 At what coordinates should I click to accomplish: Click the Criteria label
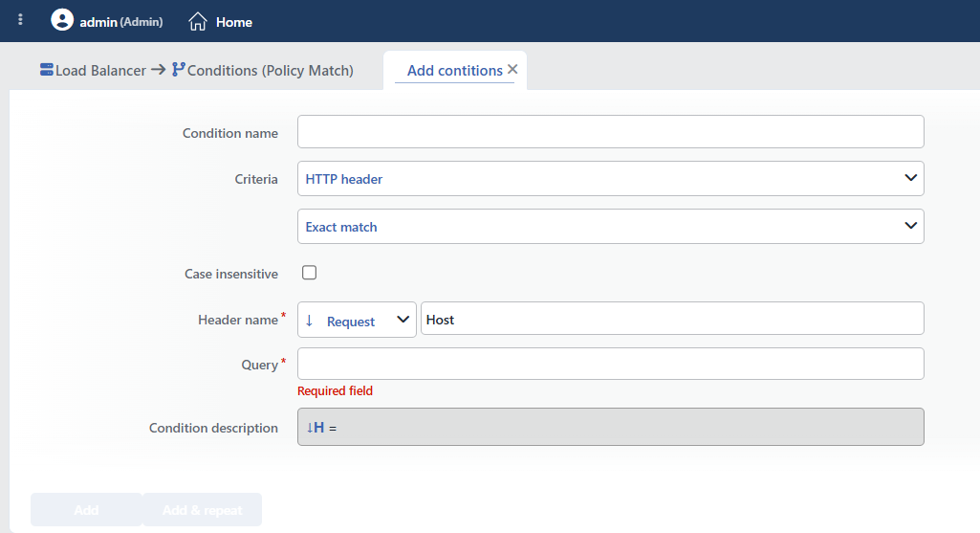point(256,179)
